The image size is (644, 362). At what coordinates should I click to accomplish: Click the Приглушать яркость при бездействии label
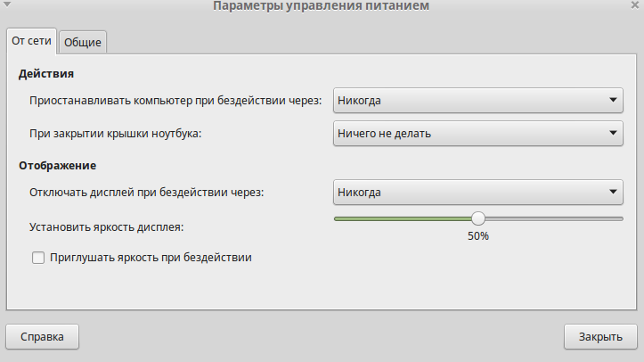tap(151, 258)
